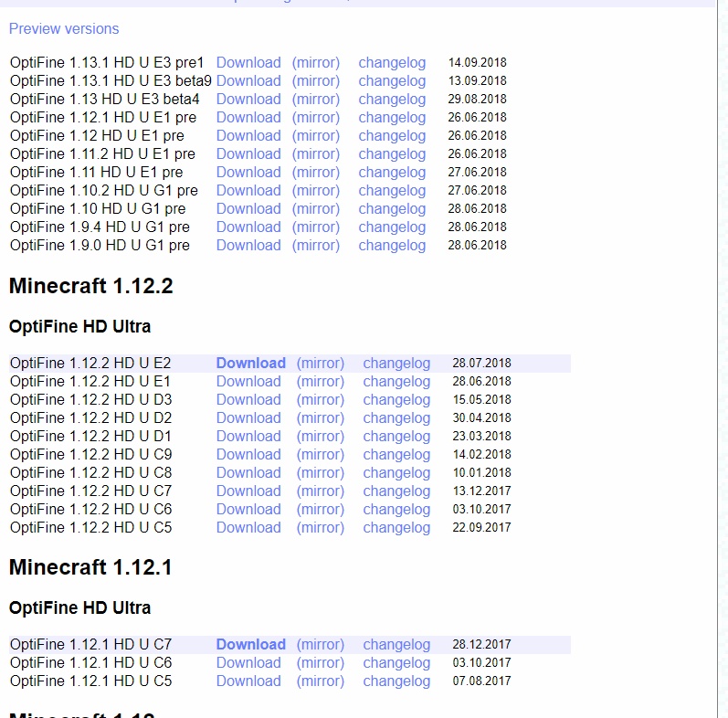Download OptiFine 1.12.2 HD U C6
Screen dimensions: 728x718
coord(248,509)
